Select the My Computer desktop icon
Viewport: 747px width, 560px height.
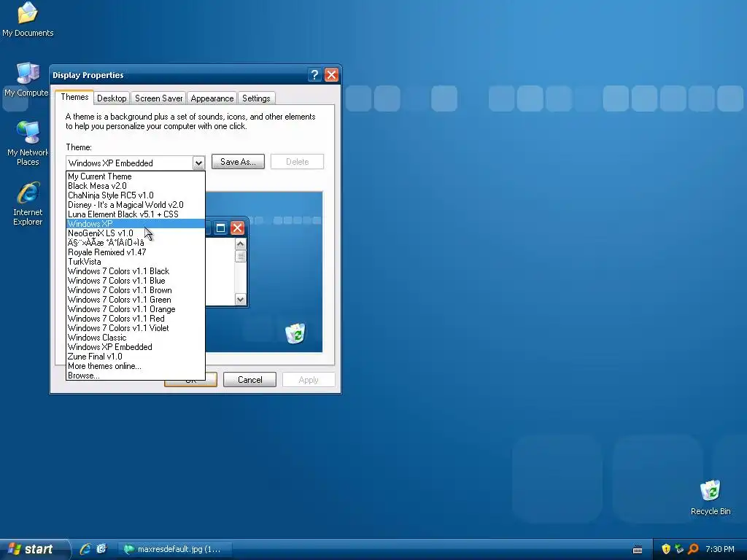pos(27,79)
